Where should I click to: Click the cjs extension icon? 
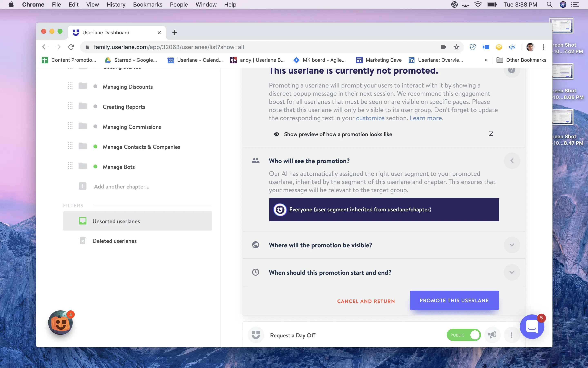point(512,47)
